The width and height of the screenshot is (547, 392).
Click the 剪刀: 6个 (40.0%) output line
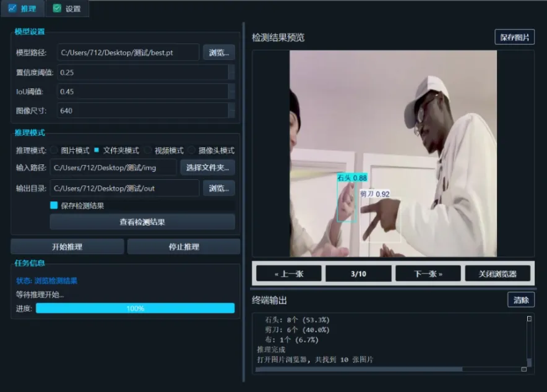pyautogui.click(x=297, y=330)
